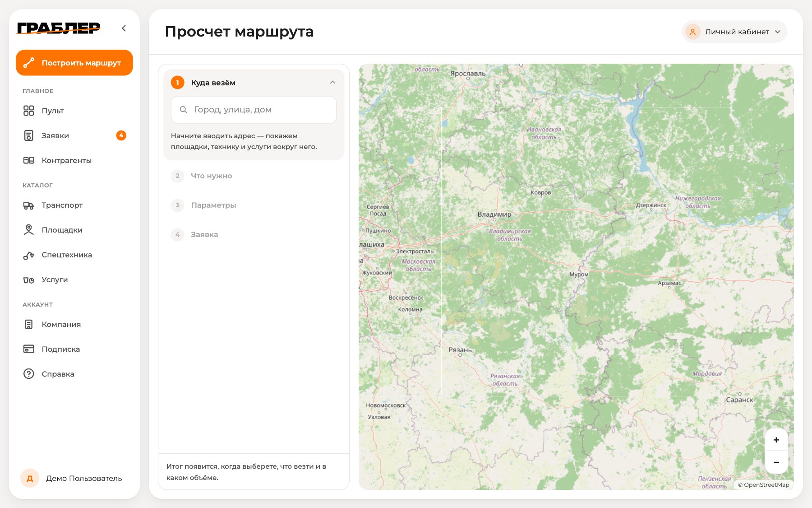Go to the Транспорт menu item
Screen dimensions: 812x508
[74, 205]
